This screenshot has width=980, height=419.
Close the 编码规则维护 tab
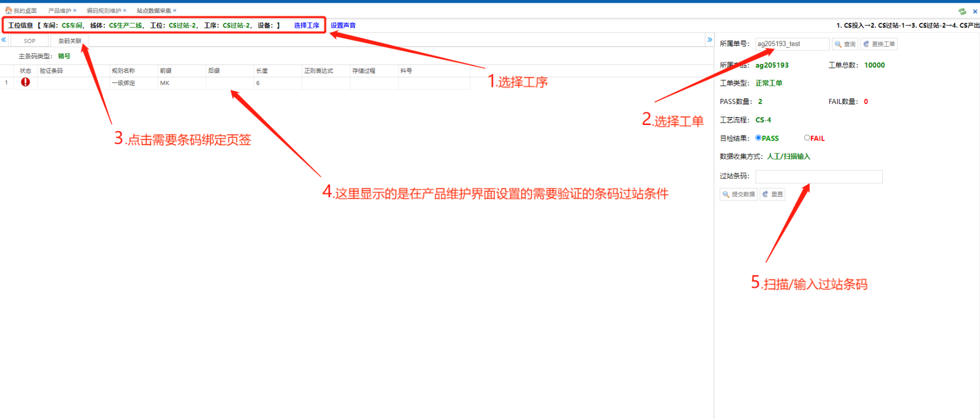(x=125, y=11)
